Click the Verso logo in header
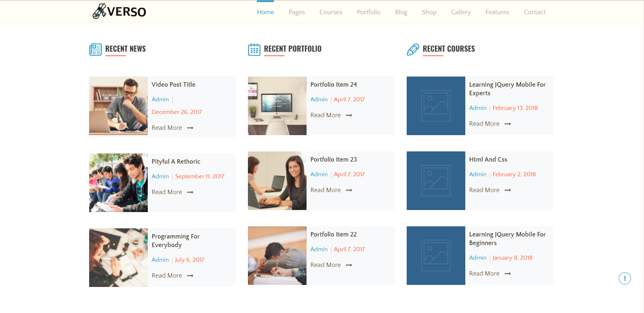 click(x=119, y=11)
